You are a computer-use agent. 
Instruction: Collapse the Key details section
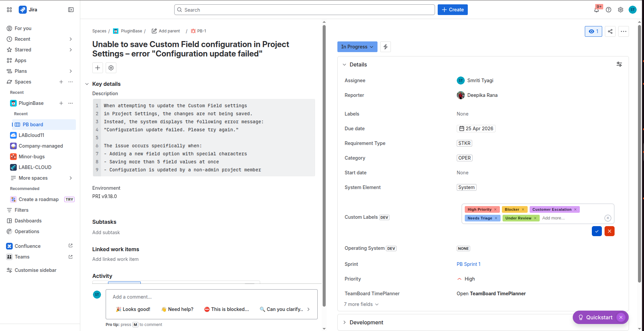pos(87,84)
